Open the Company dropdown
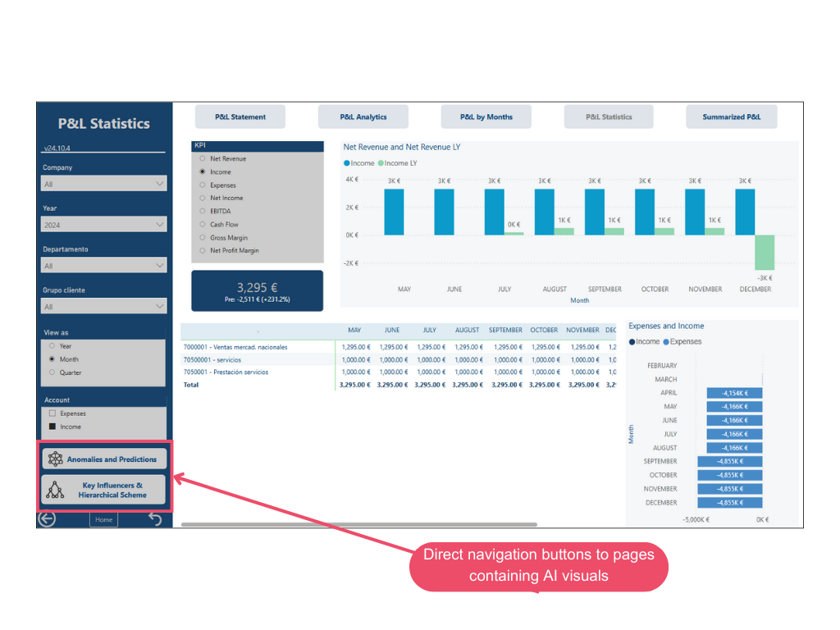 point(104,184)
